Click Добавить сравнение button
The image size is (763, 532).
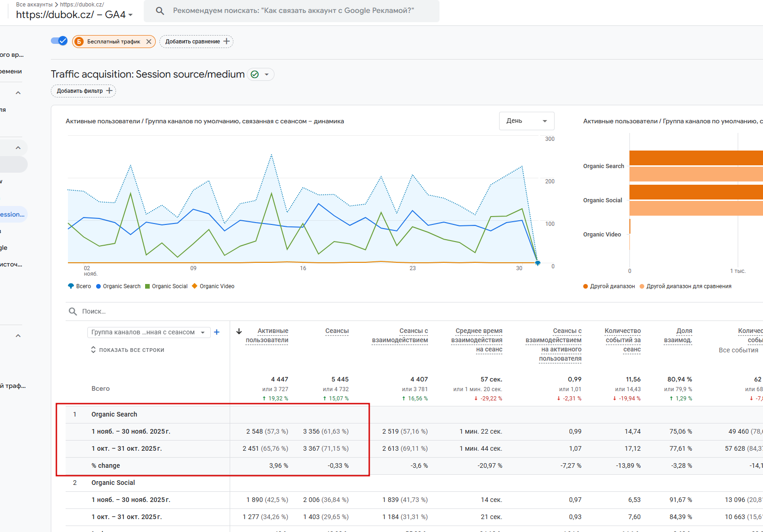196,42
